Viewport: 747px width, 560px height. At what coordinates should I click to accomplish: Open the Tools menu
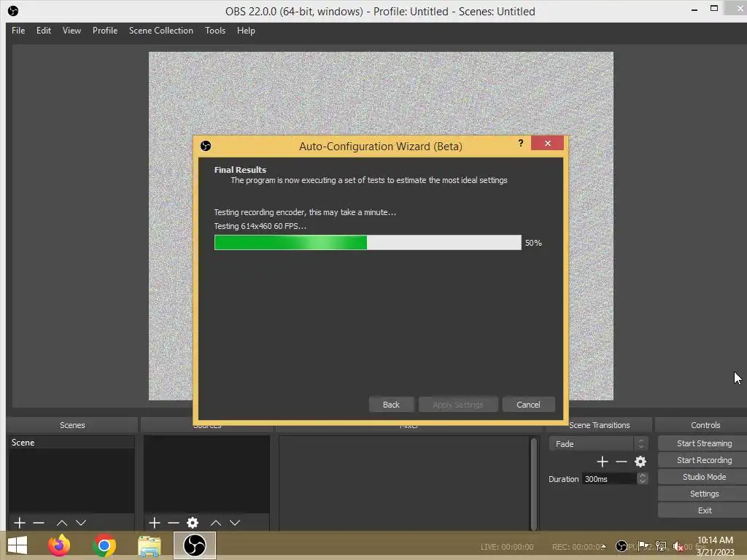tap(215, 31)
